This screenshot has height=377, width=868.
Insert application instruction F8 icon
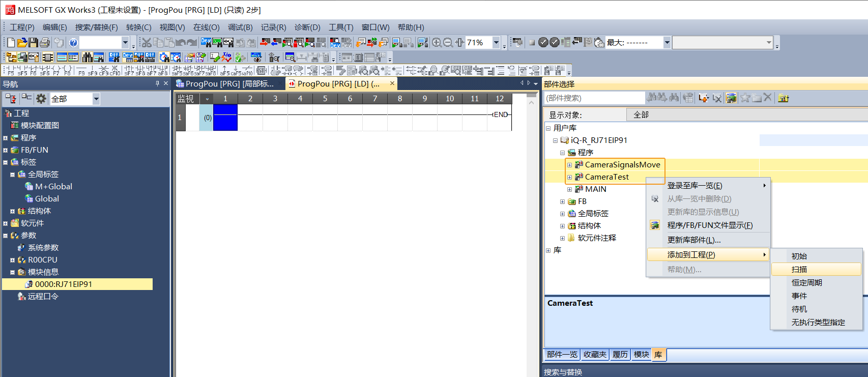click(x=67, y=70)
